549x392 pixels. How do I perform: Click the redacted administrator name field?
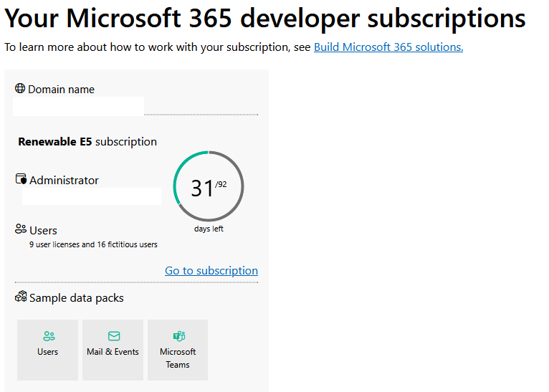tap(92, 196)
